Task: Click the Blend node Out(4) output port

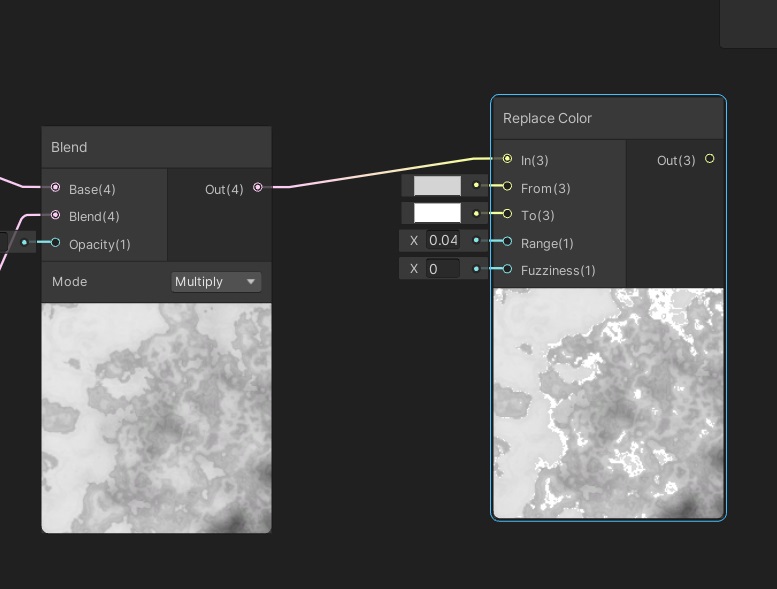Action: (x=258, y=187)
